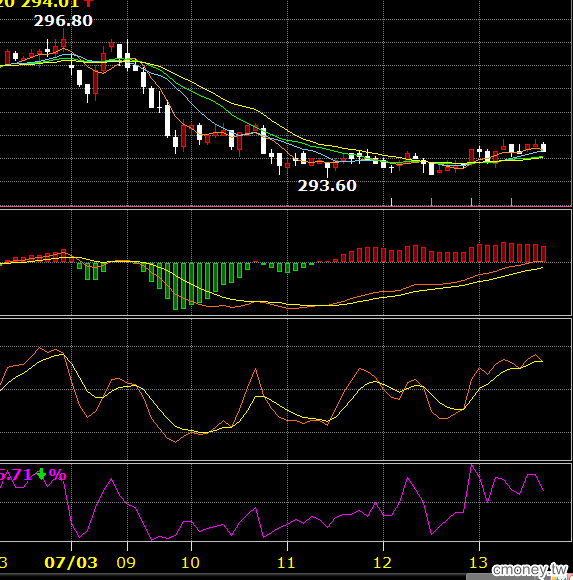Select the 07/03 date label on time axis
This screenshot has height=580, width=573.
click(x=71, y=563)
